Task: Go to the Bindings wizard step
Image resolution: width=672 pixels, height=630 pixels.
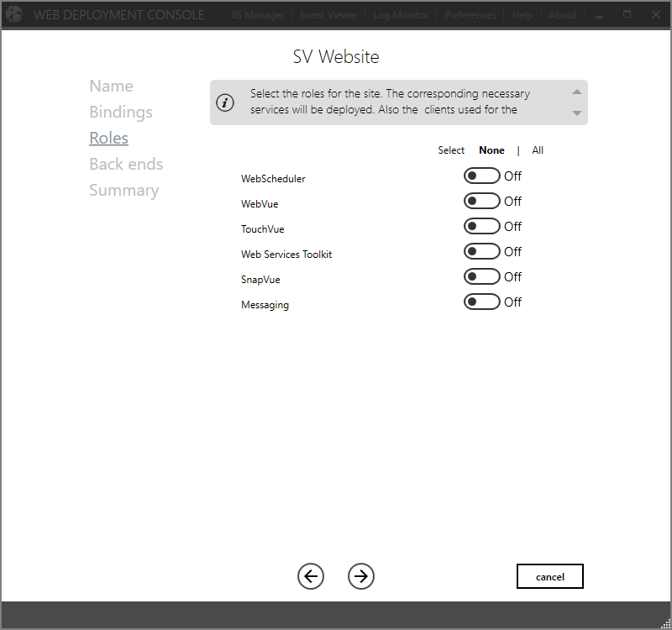Action: coord(121,113)
